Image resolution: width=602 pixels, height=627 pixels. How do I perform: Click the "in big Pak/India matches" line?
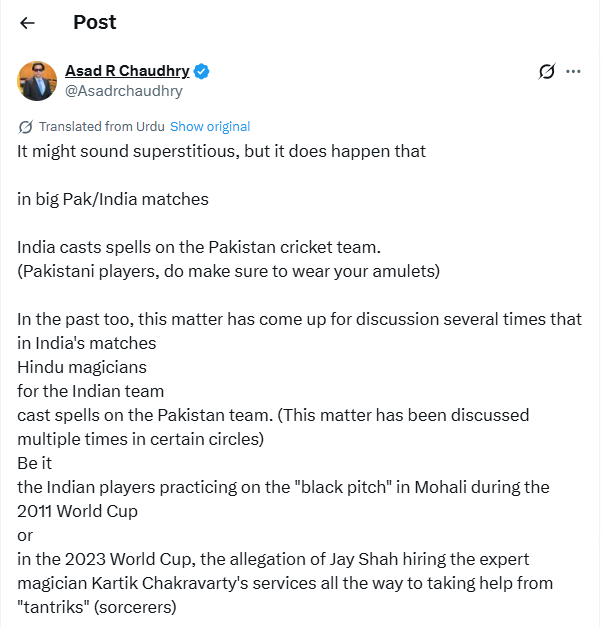tap(113, 199)
